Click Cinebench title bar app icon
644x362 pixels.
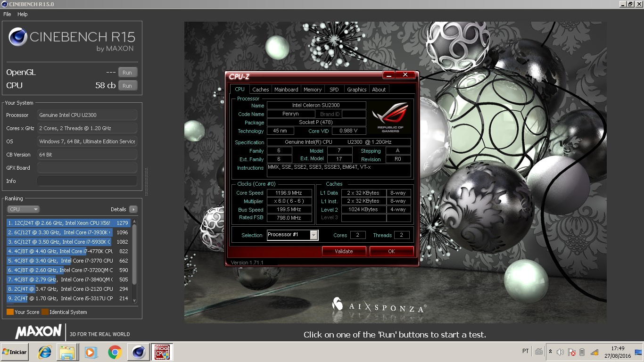coord(4,4)
